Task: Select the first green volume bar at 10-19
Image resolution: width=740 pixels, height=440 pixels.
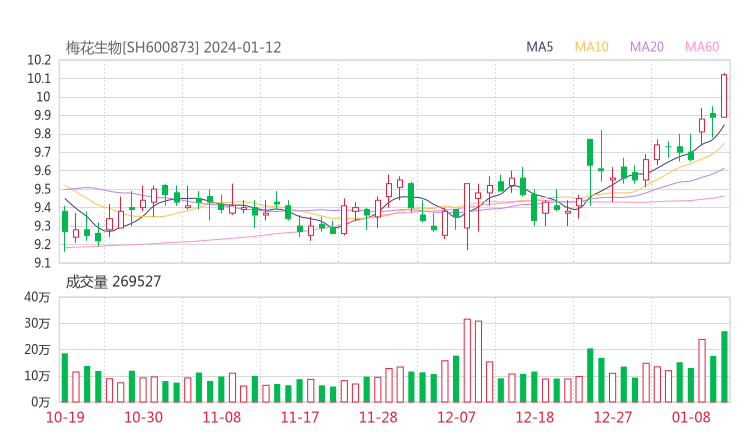Action: (65, 378)
